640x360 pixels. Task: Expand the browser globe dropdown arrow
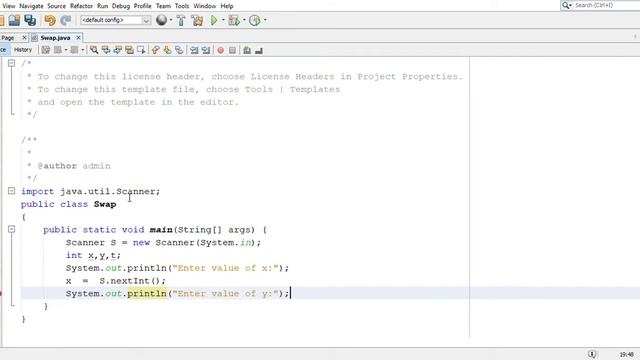coord(171,20)
